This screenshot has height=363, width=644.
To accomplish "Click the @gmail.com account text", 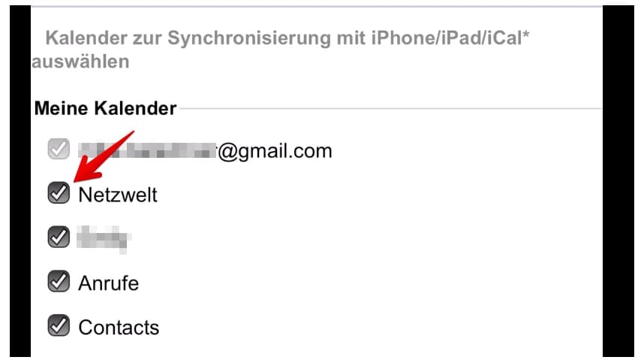I will (x=275, y=151).
